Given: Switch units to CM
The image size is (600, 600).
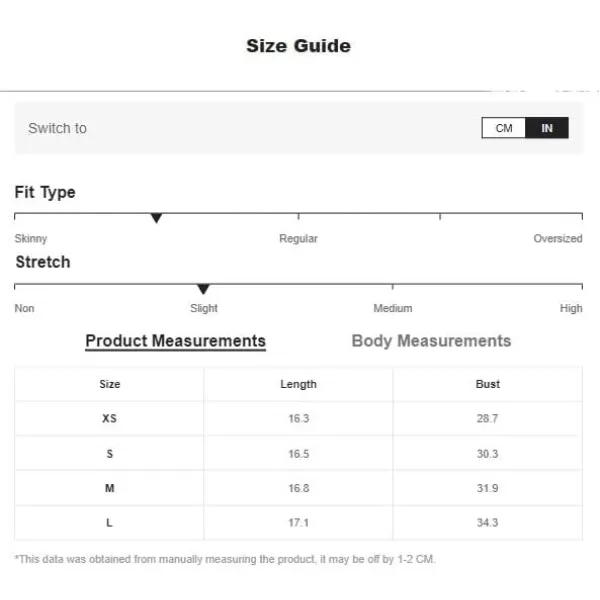Looking at the screenshot, I should 504,128.
